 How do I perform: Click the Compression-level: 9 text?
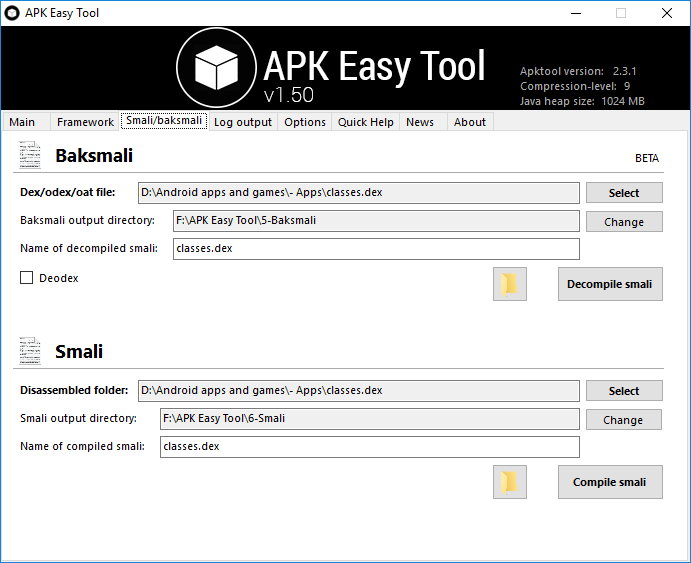click(575, 86)
